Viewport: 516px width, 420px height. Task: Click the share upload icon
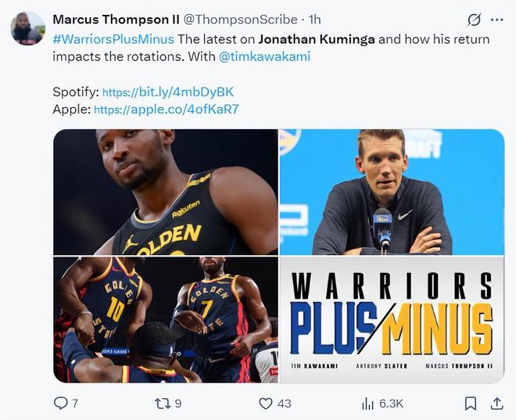(496, 404)
